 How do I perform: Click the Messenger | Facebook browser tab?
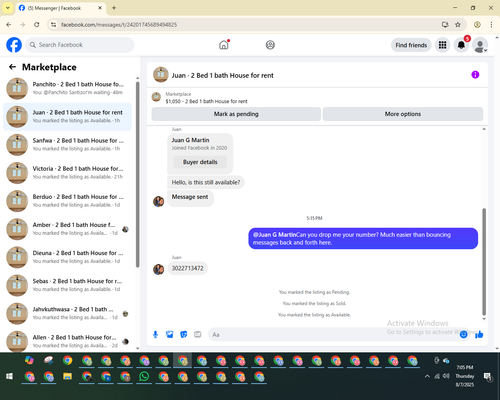pos(61,8)
